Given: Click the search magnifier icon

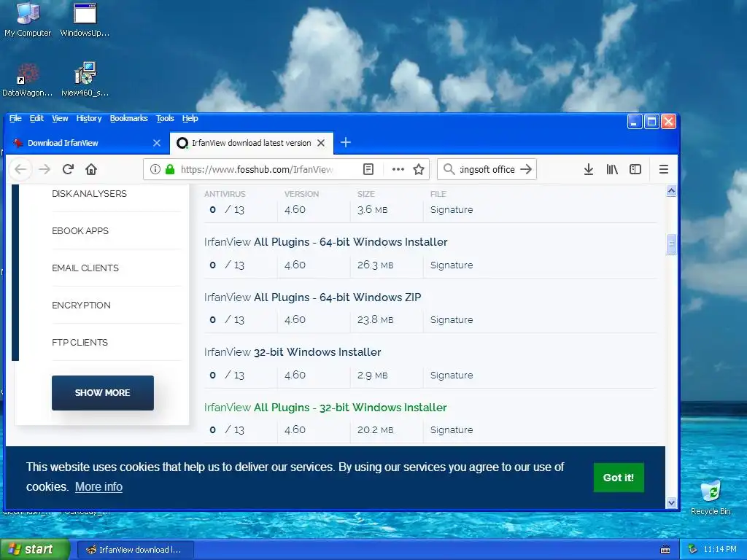Looking at the screenshot, I should [449, 169].
